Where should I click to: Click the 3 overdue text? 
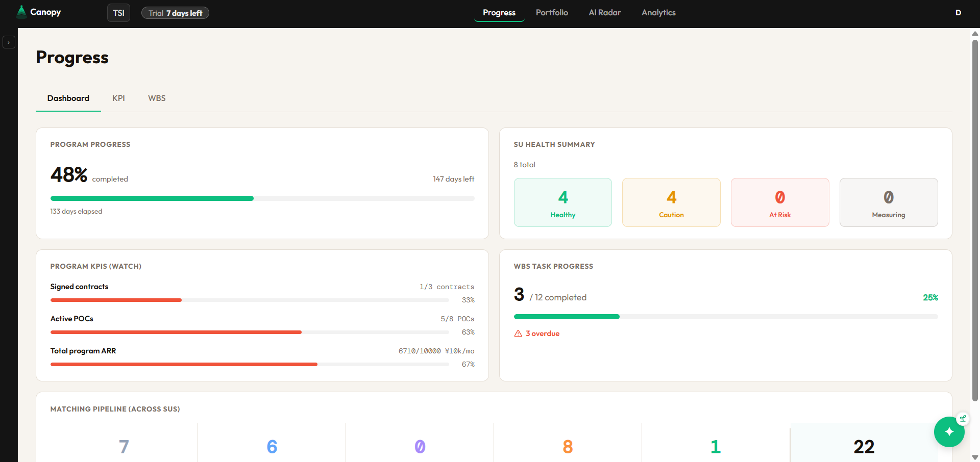[x=543, y=333]
